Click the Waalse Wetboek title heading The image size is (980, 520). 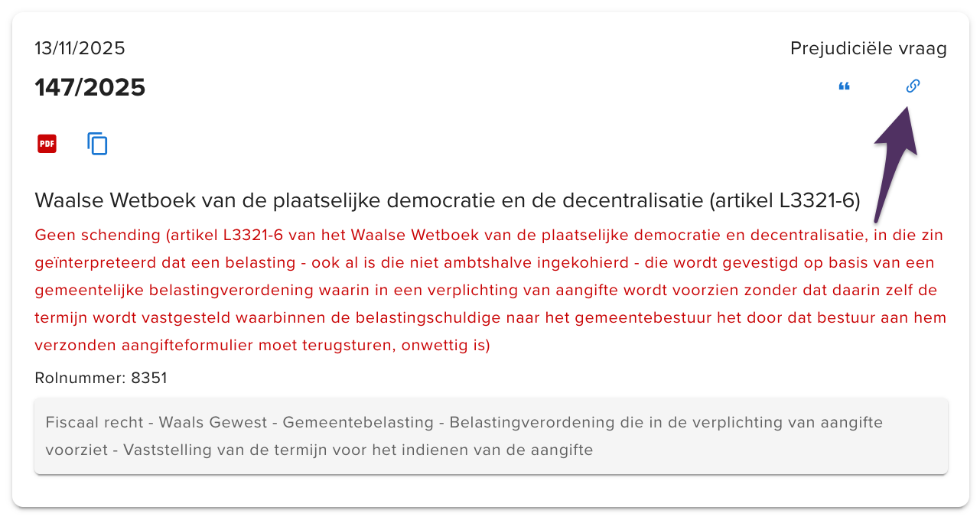click(447, 200)
